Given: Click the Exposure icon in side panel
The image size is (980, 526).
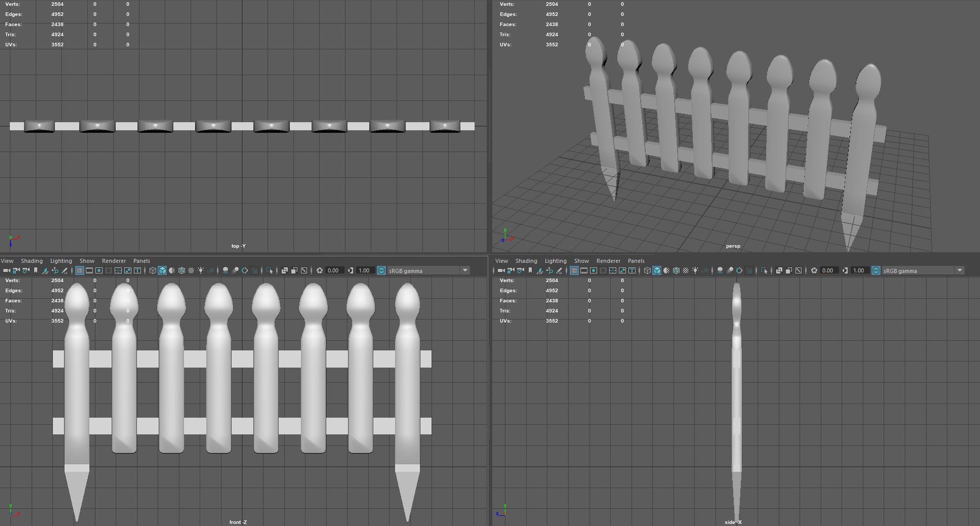Looking at the screenshot, I should (814, 270).
